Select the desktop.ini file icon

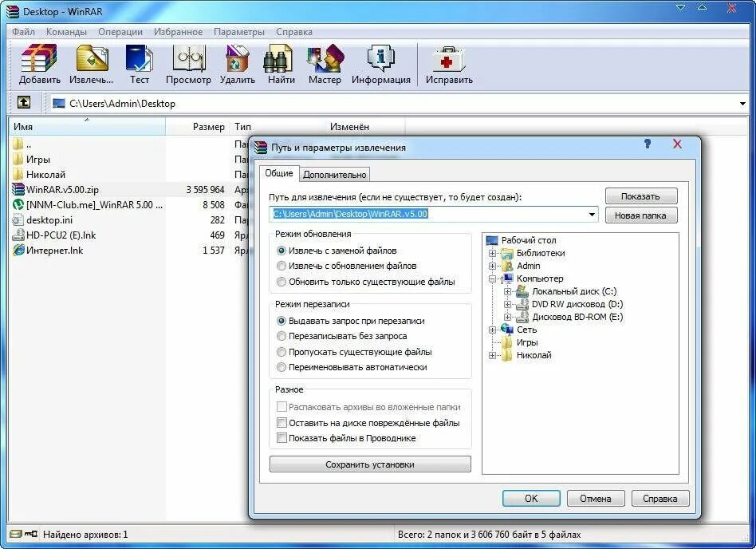18,219
